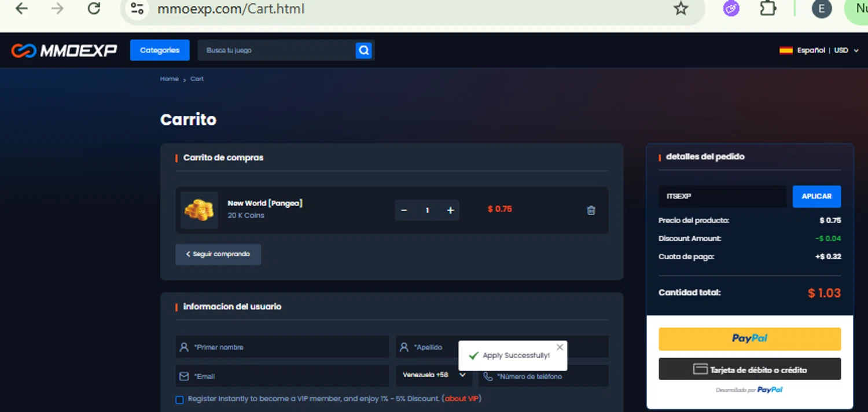Click the Home breadcrumb link
The image size is (868, 412).
click(169, 79)
